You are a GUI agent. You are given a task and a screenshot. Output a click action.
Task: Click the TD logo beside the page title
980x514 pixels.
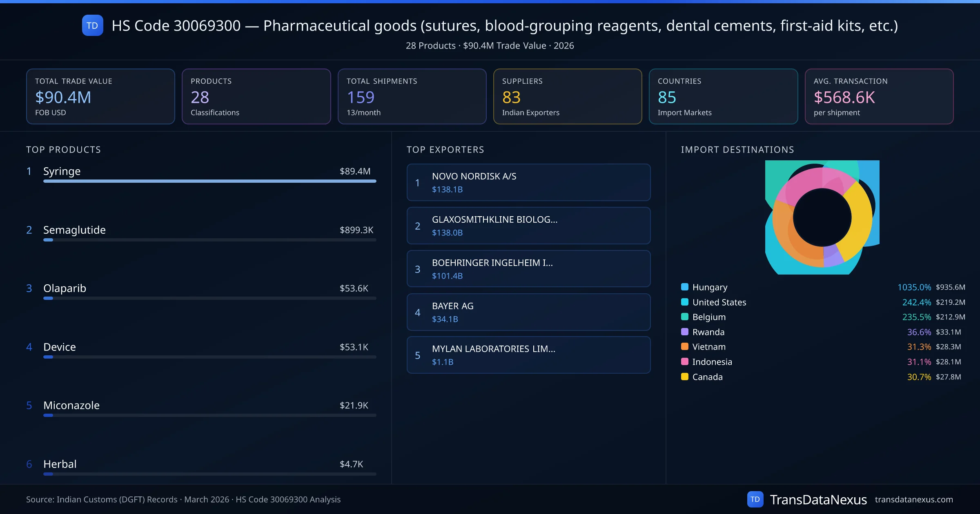(92, 26)
